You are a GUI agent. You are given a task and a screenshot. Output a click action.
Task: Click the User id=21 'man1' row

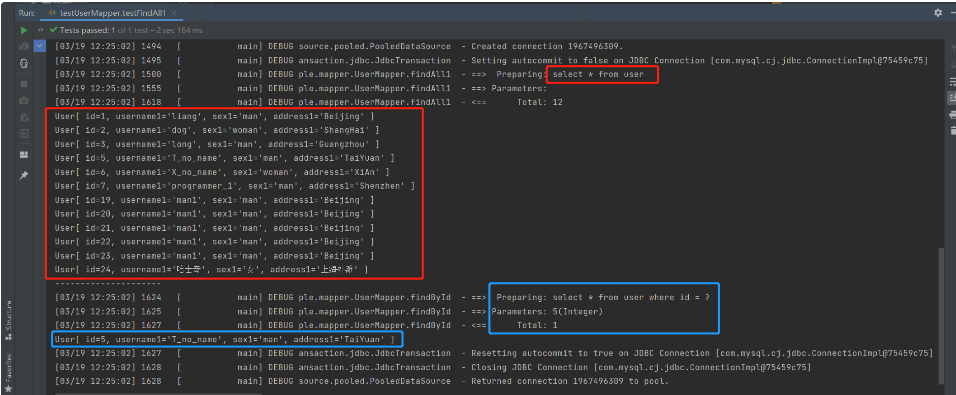(x=215, y=228)
